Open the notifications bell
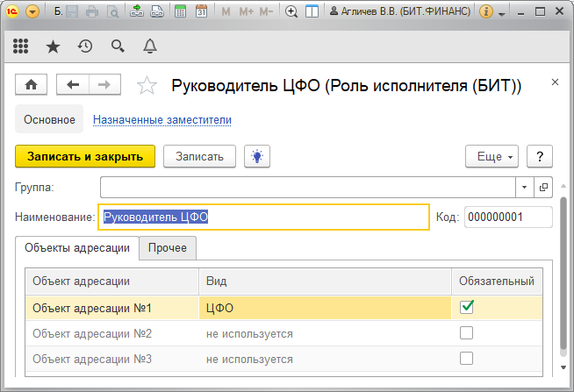Image resolution: width=574 pixels, height=392 pixels. coord(150,46)
